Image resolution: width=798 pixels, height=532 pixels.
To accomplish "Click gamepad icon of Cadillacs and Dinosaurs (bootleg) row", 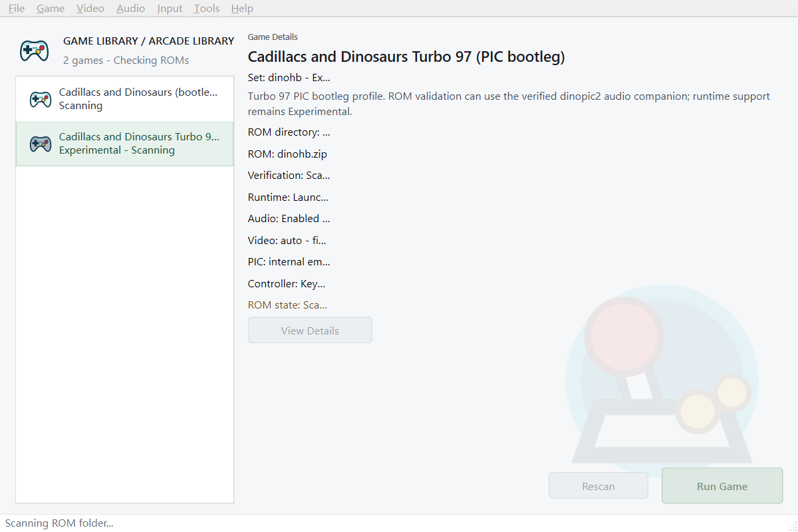I will pyautogui.click(x=41, y=99).
